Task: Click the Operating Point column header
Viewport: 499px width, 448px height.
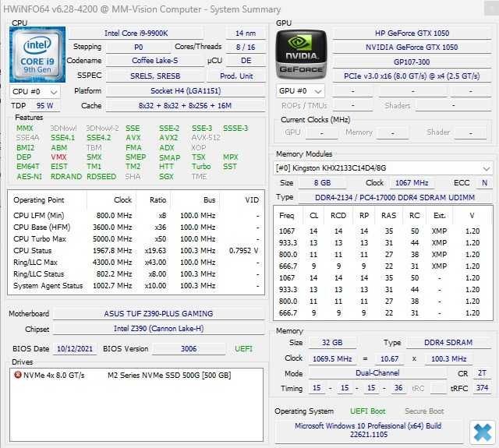Action: (39, 200)
